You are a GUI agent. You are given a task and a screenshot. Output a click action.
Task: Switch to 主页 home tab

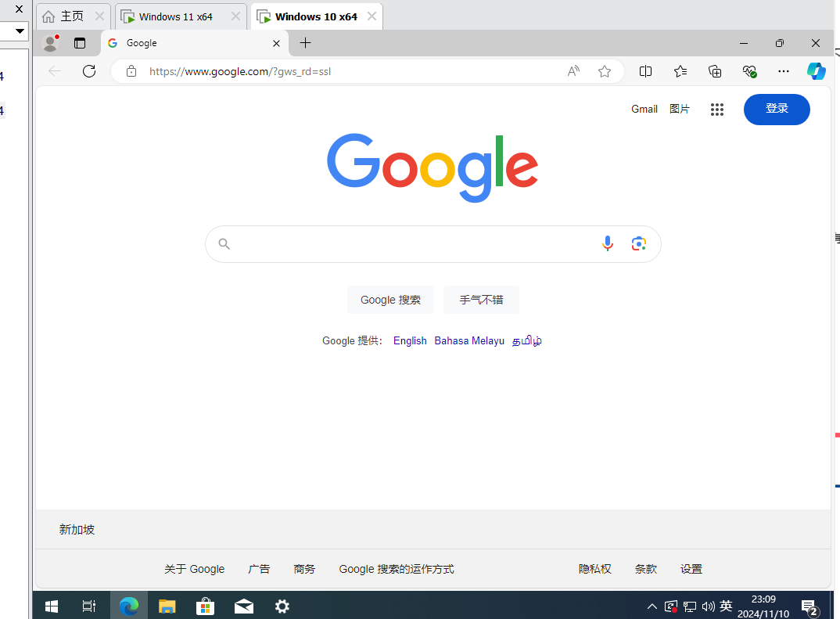71,16
